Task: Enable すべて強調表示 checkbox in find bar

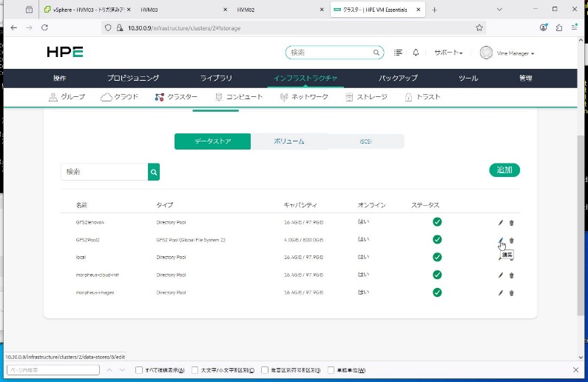Action: (140, 370)
